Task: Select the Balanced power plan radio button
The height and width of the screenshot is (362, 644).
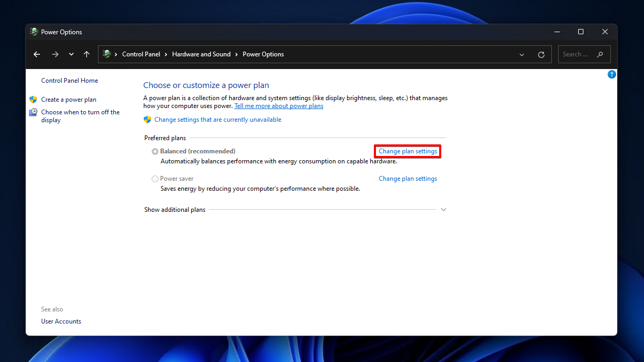Action: pos(155,151)
